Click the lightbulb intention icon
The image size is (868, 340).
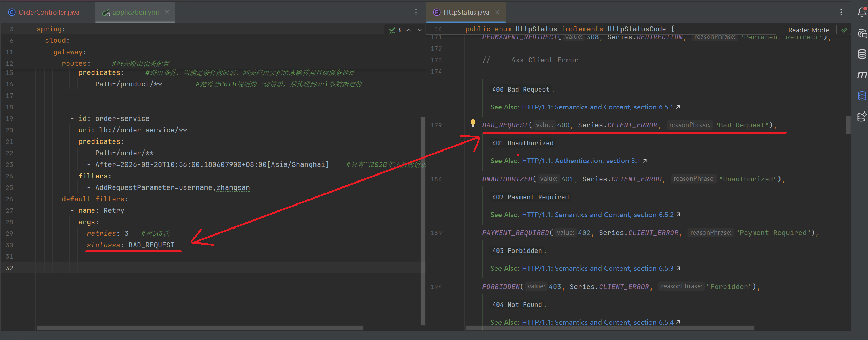[x=473, y=123]
